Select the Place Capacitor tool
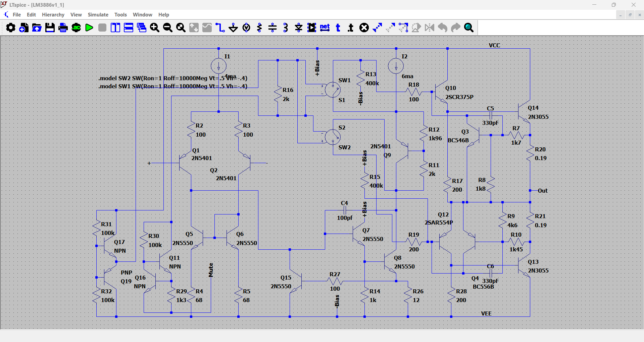This screenshot has height=342, width=644. 273,28
